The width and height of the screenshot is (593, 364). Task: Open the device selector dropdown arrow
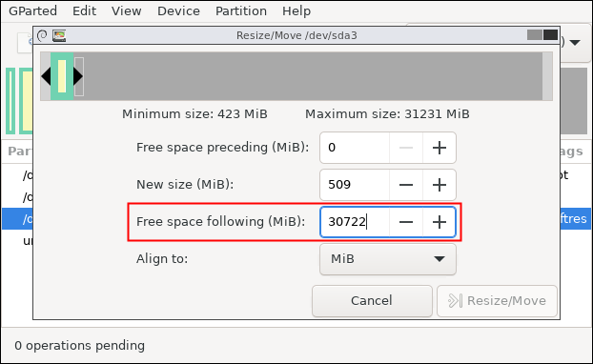(575, 43)
